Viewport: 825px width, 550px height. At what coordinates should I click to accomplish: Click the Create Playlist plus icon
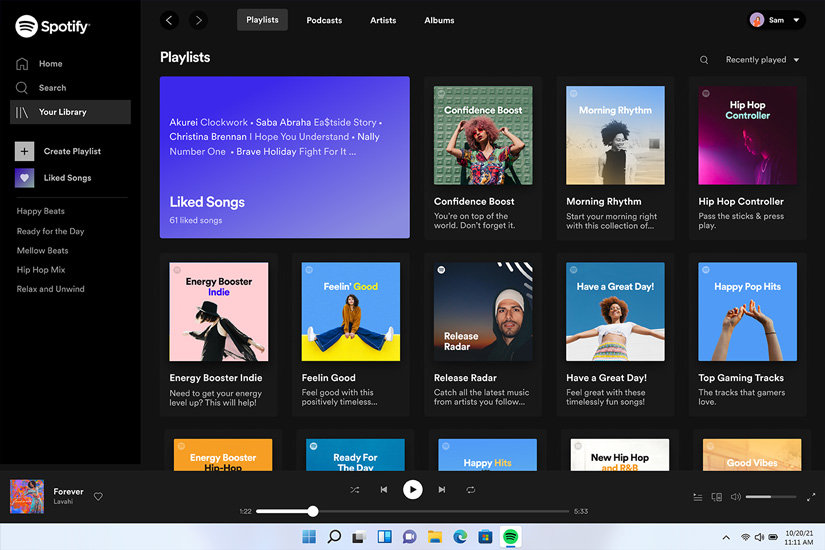tap(24, 151)
